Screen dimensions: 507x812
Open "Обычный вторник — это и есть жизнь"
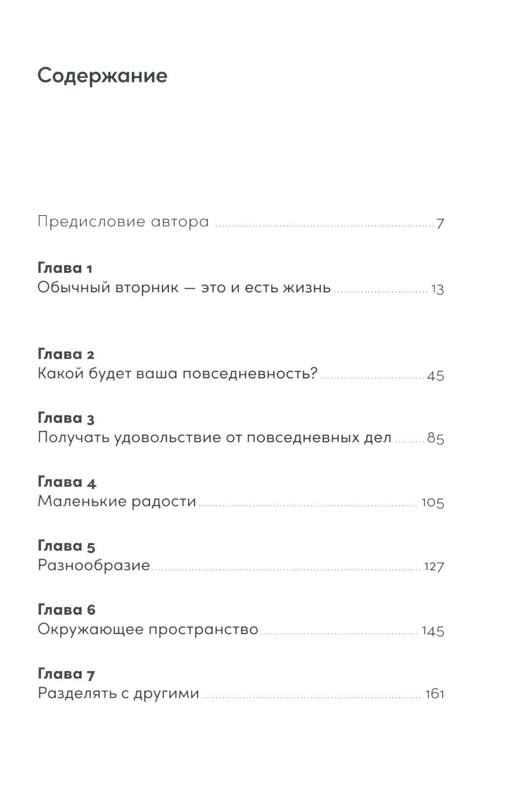pyautogui.click(x=184, y=288)
